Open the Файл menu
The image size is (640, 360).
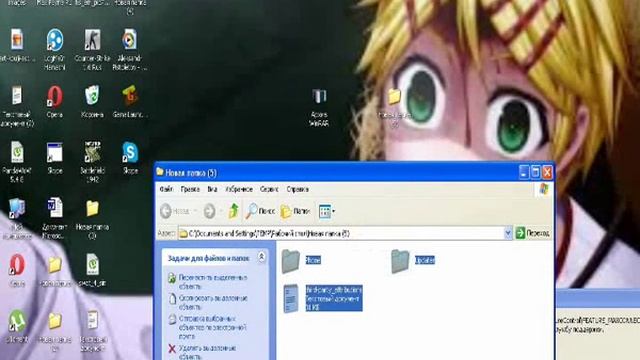166,189
